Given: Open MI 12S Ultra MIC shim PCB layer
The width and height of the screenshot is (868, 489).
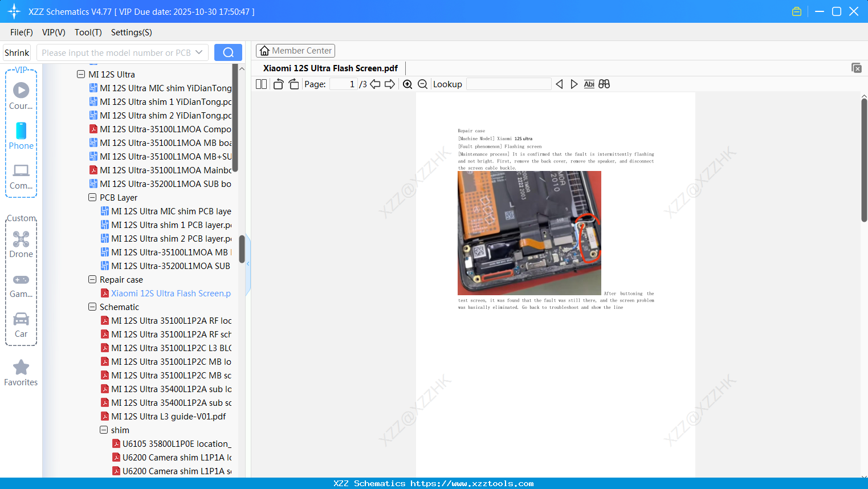Looking at the screenshot, I should click(x=171, y=211).
